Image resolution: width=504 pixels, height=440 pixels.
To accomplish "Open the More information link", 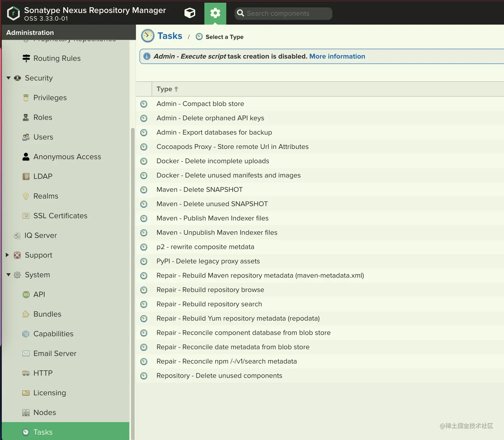I will (x=337, y=56).
